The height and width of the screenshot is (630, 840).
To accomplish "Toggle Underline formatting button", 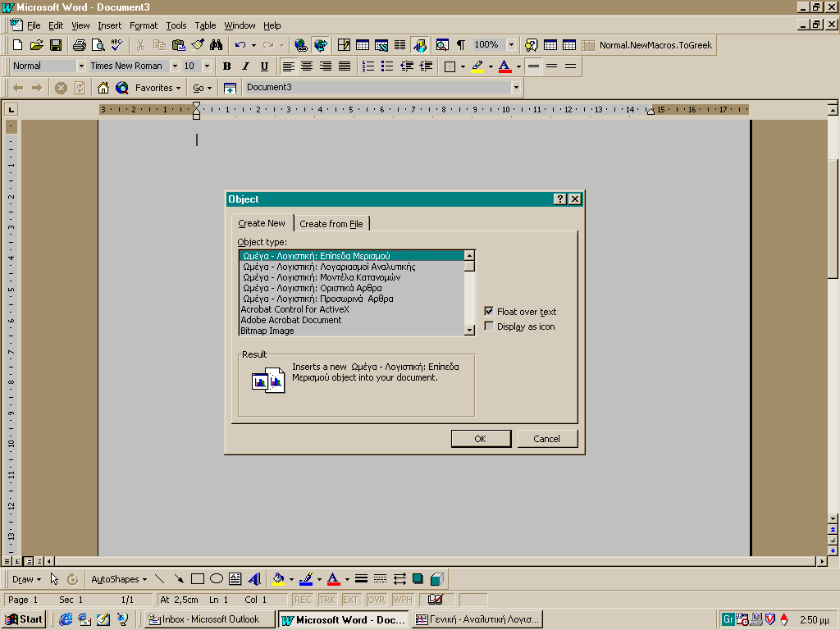I will click(264, 66).
